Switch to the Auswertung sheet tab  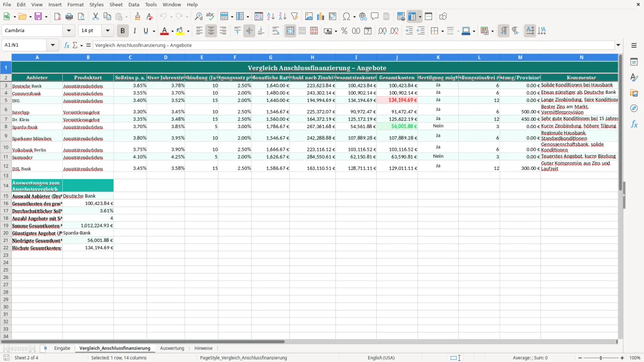point(172,348)
